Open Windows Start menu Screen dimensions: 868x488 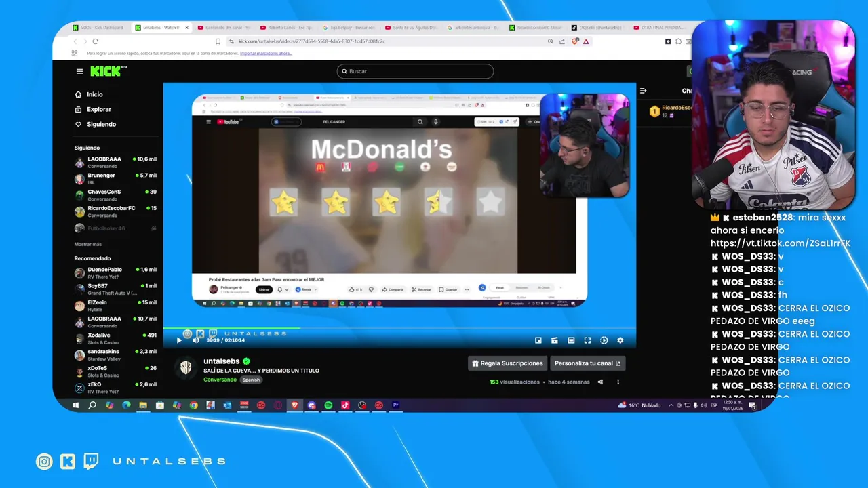click(x=75, y=405)
